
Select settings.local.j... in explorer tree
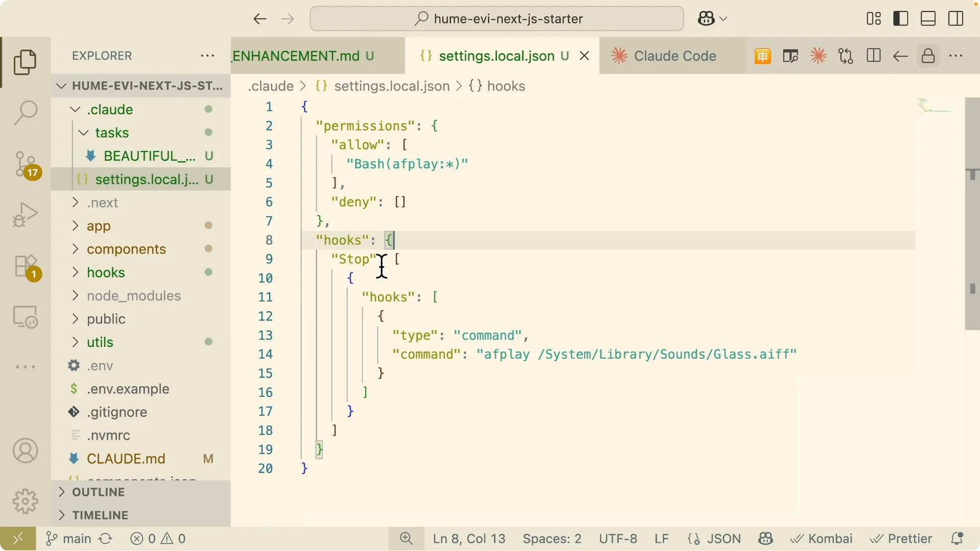click(x=141, y=179)
